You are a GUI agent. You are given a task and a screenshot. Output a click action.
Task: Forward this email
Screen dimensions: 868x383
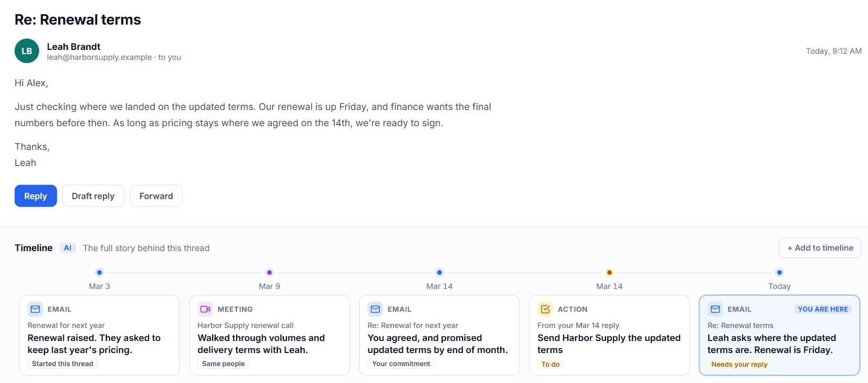[156, 196]
